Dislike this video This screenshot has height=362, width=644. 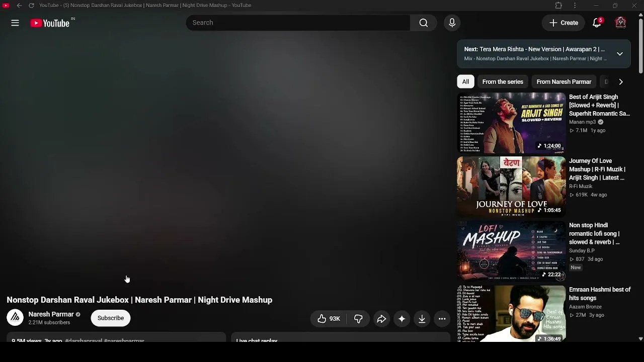[x=358, y=319]
